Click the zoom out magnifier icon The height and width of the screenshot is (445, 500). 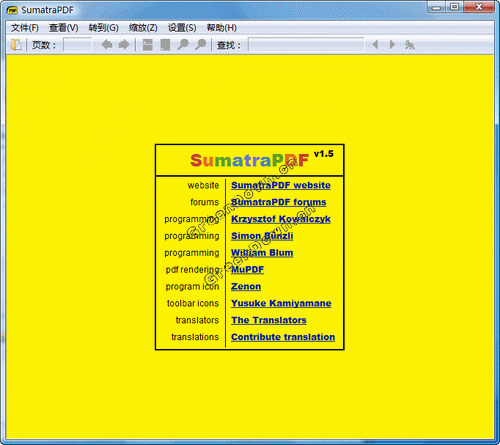click(183, 45)
